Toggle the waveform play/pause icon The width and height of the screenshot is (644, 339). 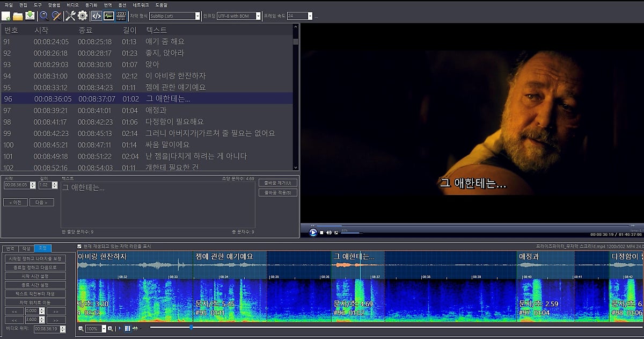tap(127, 328)
